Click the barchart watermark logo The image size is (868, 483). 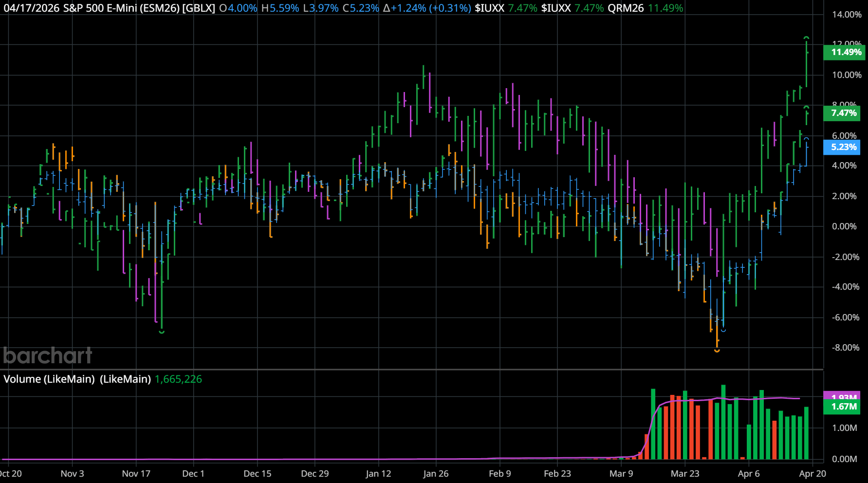click(48, 355)
